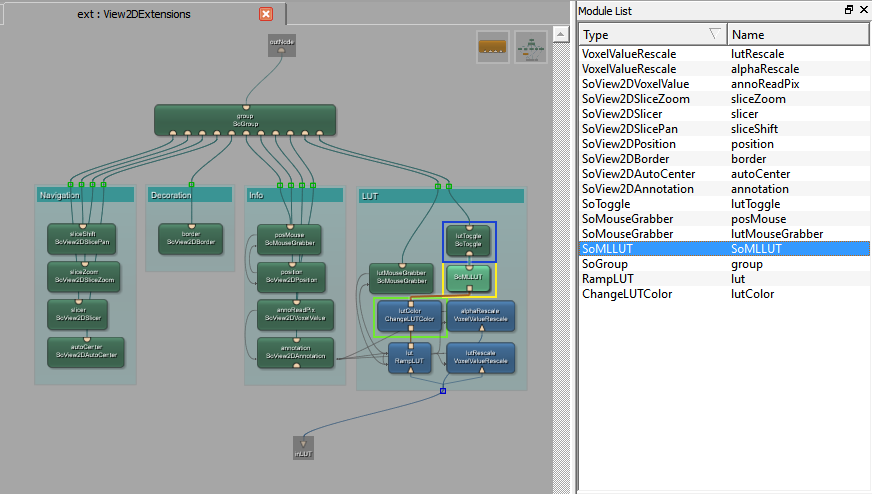Select the SoGroup module node
Image resolution: width=872 pixels, height=494 pixels.
coord(245,120)
